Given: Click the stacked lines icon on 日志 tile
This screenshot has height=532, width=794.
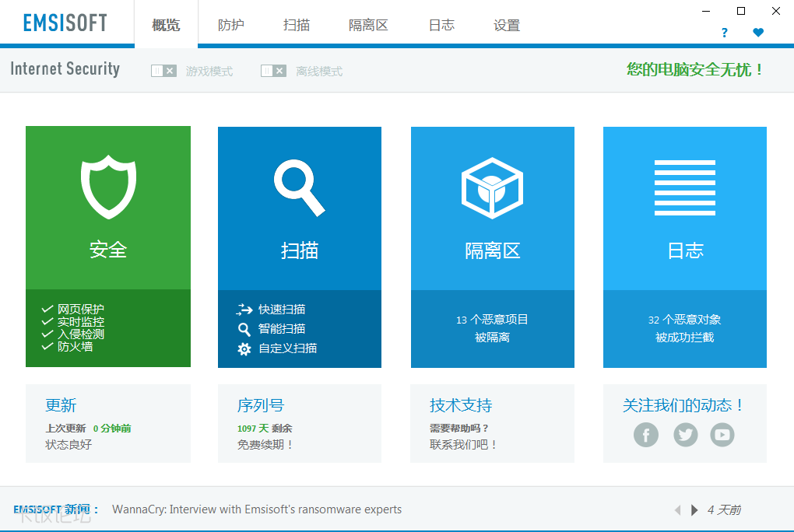Looking at the screenshot, I should pos(684,187).
